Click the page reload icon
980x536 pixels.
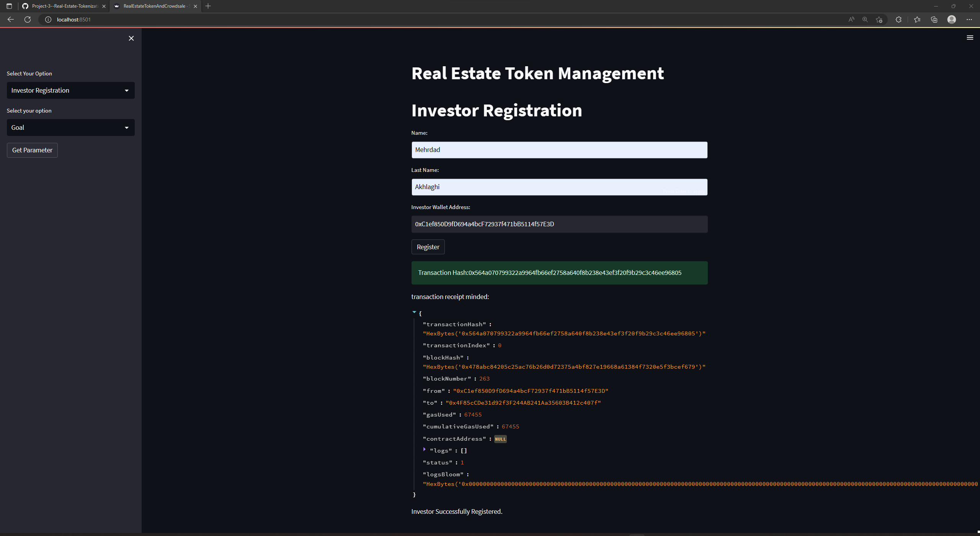27,19
